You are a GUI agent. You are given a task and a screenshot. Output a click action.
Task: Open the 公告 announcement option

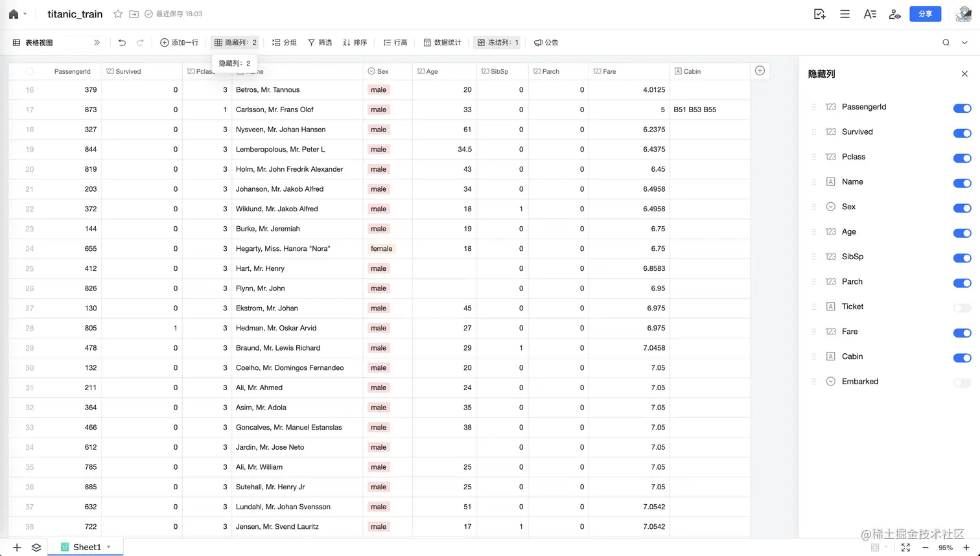[x=546, y=42]
